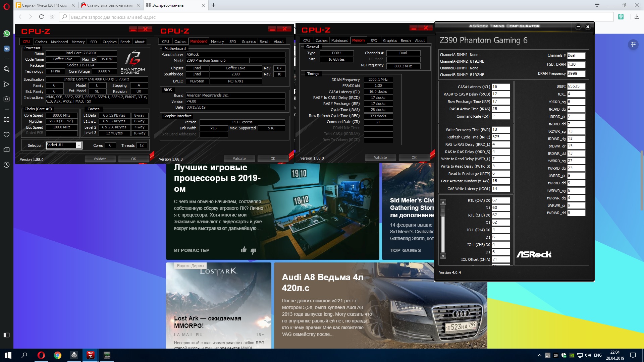Expand the Socket #1 selection dropdown
Screen dimensions: 644x362
click(x=78, y=145)
